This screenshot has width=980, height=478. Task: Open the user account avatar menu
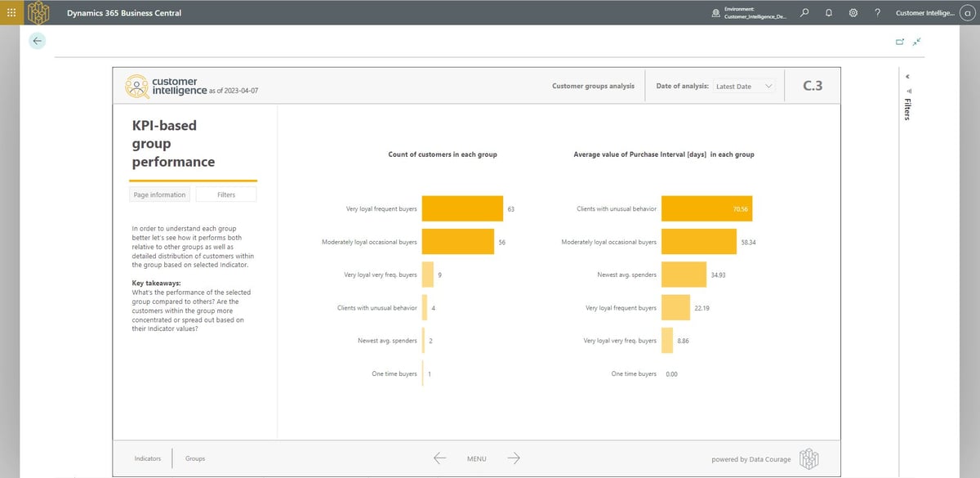point(969,13)
